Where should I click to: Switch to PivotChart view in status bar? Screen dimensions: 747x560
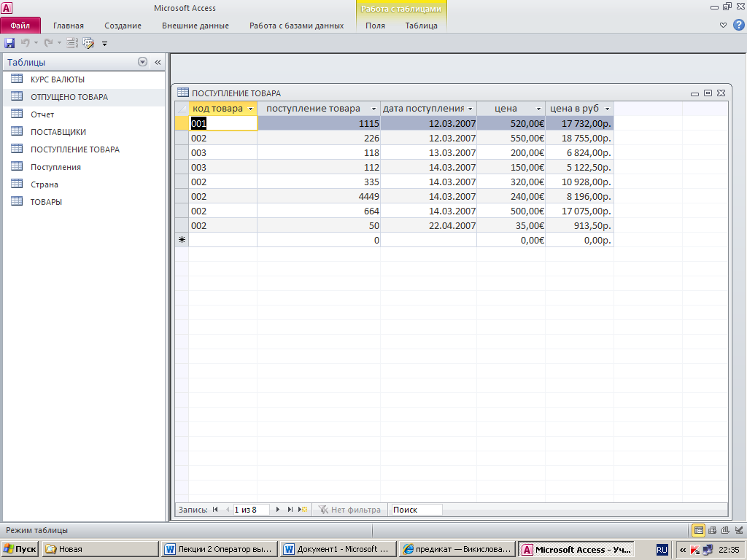coord(725,530)
